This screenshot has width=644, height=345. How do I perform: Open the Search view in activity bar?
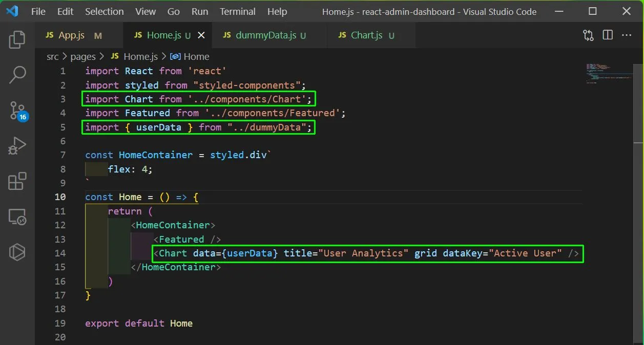point(17,75)
